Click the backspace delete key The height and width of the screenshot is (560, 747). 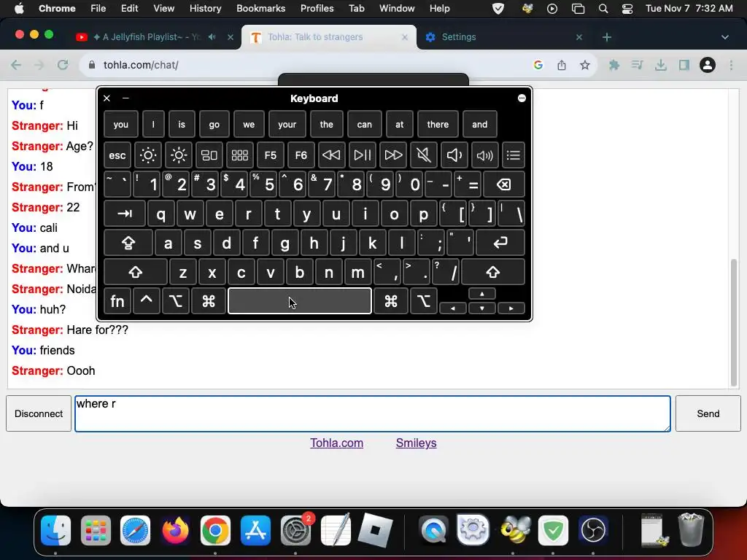pos(504,184)
